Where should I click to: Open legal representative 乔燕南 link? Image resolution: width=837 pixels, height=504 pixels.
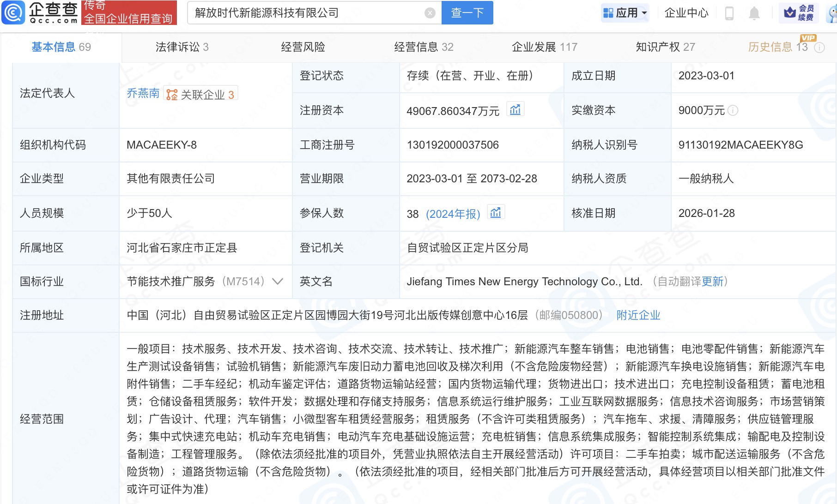pos(143,94)
